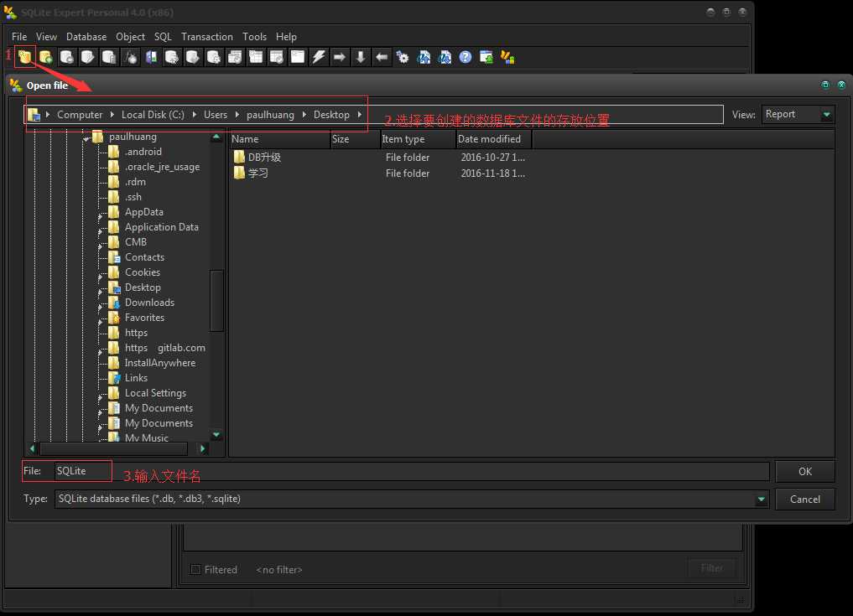Click the gray database icon with trash can
Screen dimensions: 853x616
pyautogui.click(x=109, y=56)
